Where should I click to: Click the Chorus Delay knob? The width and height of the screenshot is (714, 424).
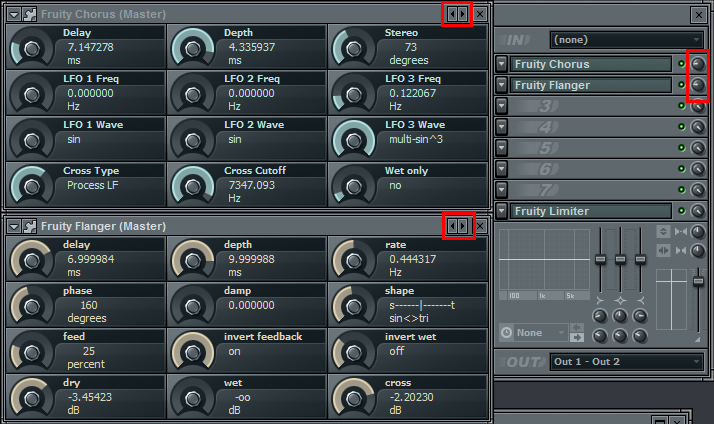(x=31, y=49)
